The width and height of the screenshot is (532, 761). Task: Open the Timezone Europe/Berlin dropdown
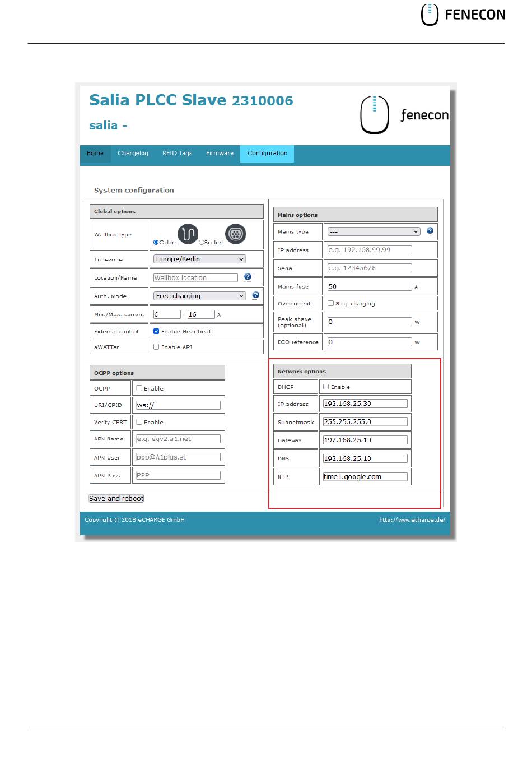(x=199, y=259)
